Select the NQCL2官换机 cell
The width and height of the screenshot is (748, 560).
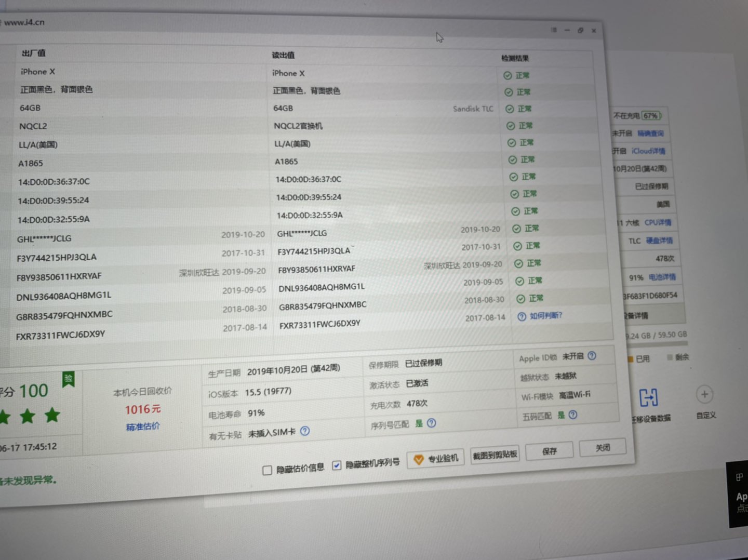(x=298, y=126)
